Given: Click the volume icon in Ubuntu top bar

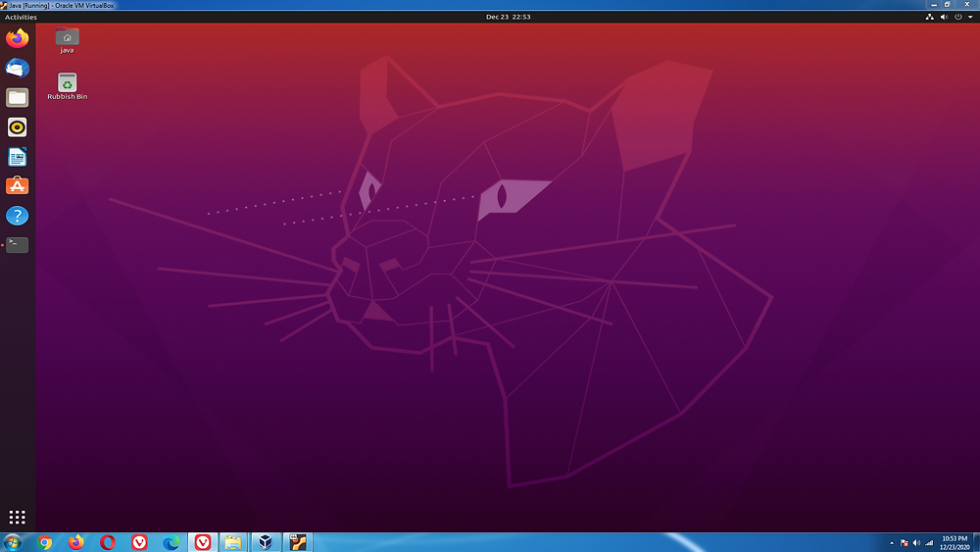Looking at the screenshot, I should pos(944,17).
